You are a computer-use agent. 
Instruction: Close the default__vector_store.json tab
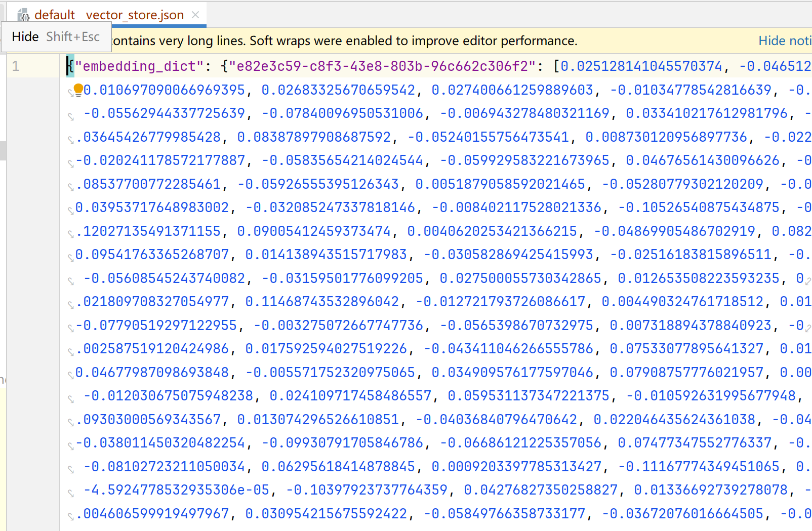[x=195, y=15]
